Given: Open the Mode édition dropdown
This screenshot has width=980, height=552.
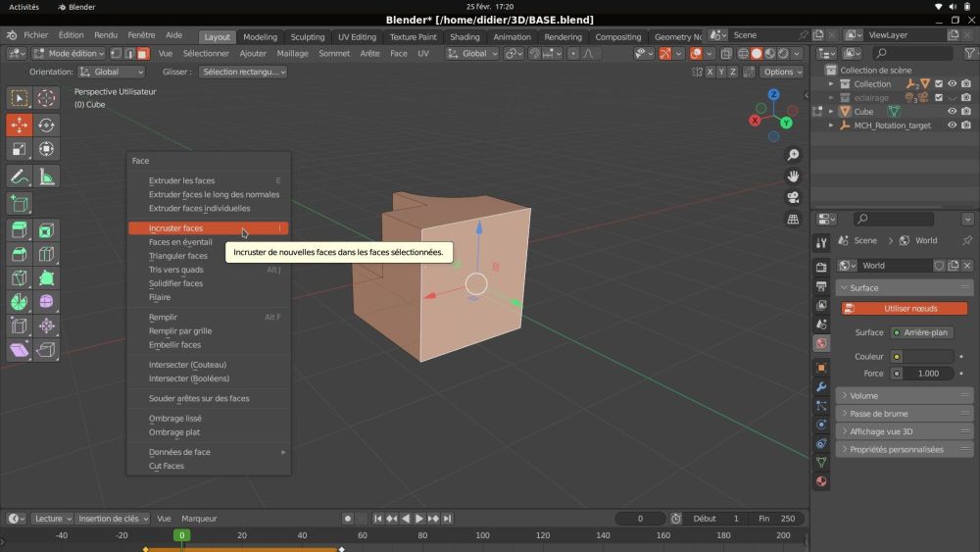Looking at the screenshot, I should pos(70,54).
